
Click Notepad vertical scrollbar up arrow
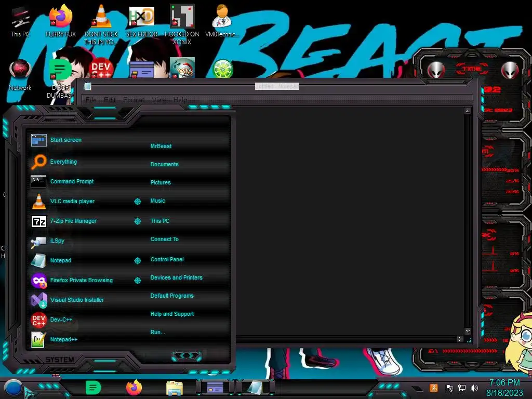pos(468,111)
